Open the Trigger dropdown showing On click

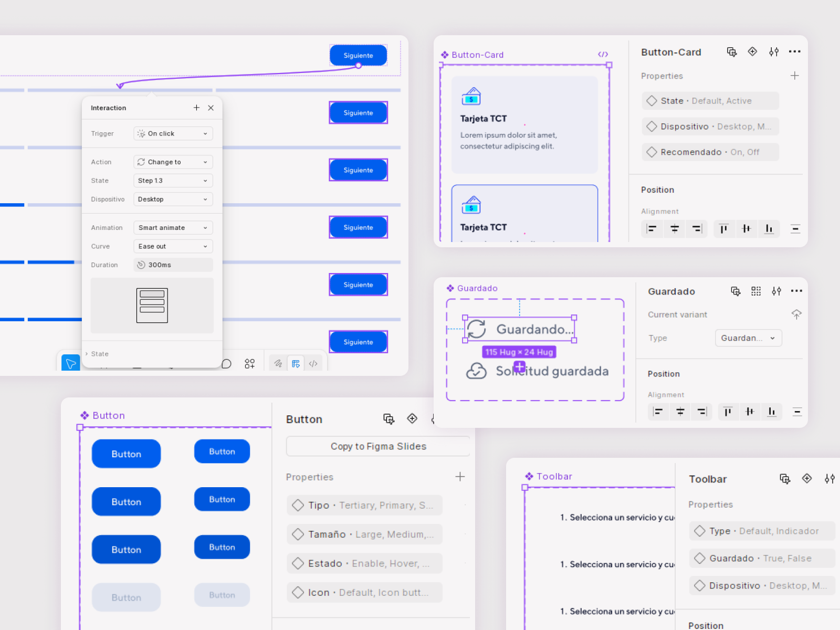coord(173,133)
